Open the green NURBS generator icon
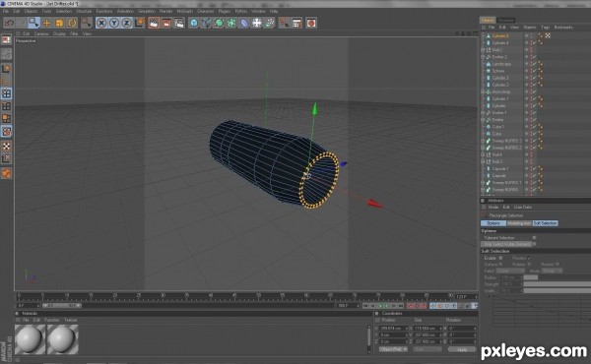The image size is (591, 364). (x=219, y=23)
